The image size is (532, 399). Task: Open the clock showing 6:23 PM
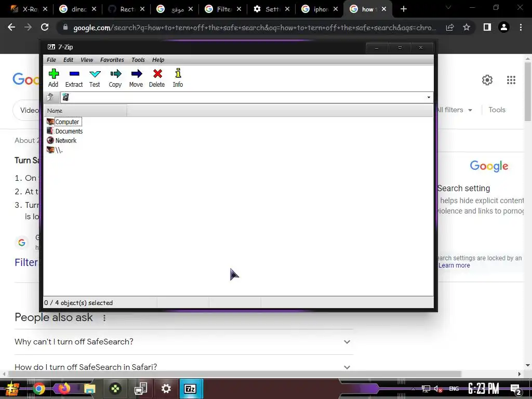coord(484,389)
